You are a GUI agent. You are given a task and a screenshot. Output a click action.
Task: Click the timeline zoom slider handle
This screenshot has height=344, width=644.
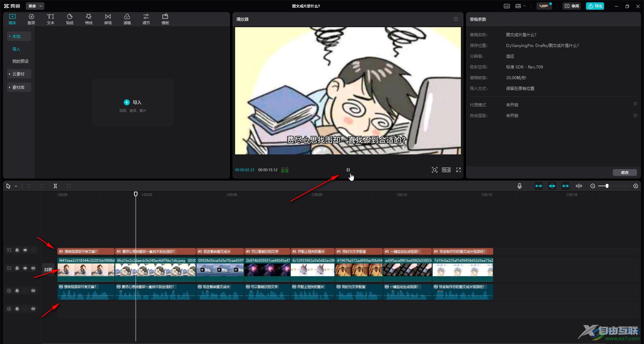click(607, 186)
